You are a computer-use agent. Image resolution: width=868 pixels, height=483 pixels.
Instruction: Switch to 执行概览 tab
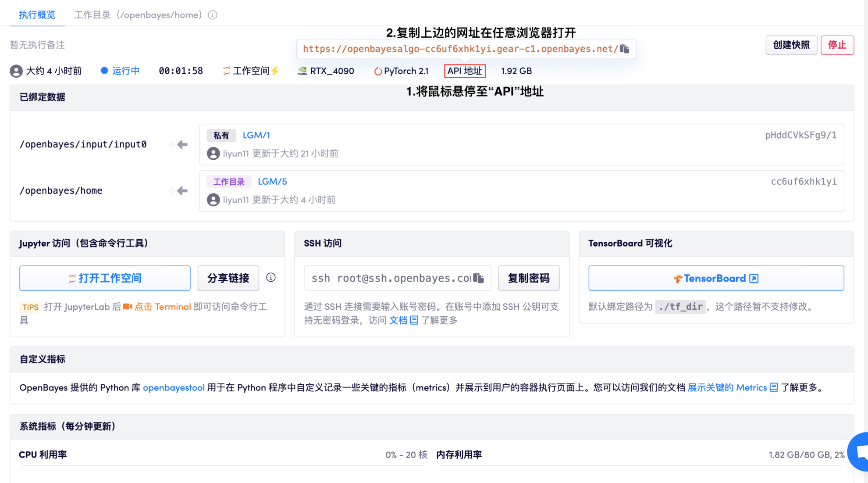37,15
